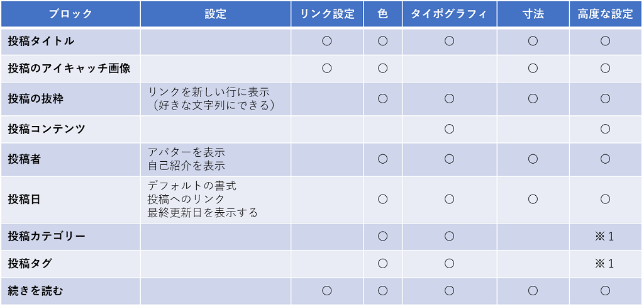Select the アバターを表示 setting text
The width and height of the screenshot is (644, 306).
click(186, 152)
